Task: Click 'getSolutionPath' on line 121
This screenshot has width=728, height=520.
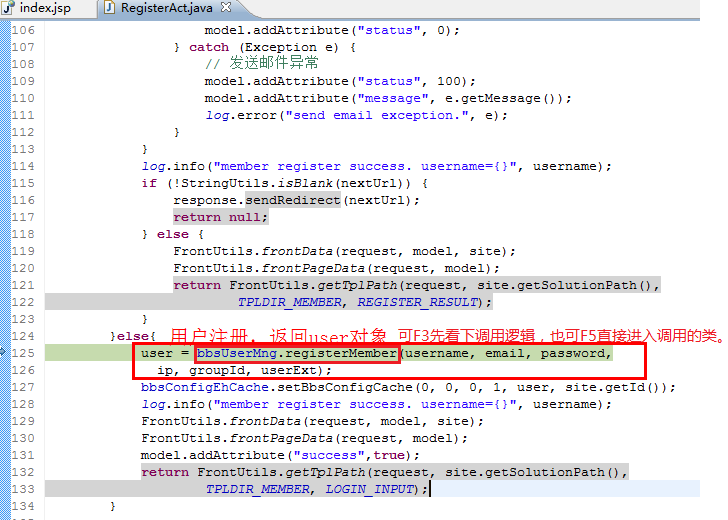Action: point(577,285)
